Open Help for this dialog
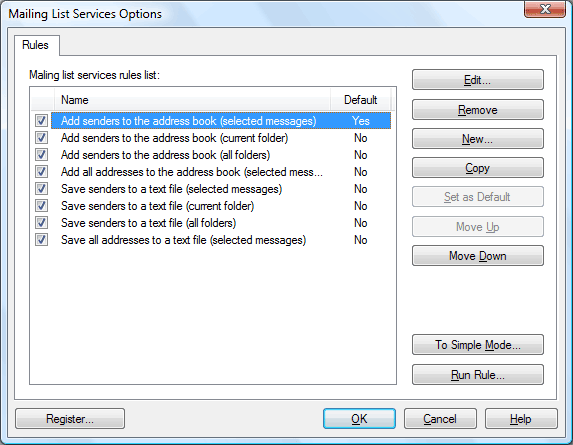Image resolution: width=573 pixels, height=445 pixels. pos(521,419)
